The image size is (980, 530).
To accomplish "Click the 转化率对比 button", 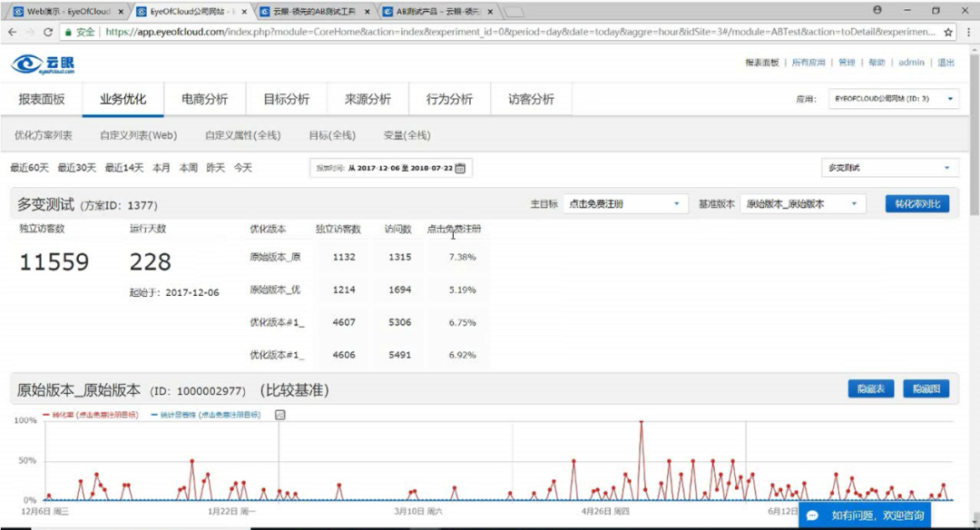I will 916,204.
